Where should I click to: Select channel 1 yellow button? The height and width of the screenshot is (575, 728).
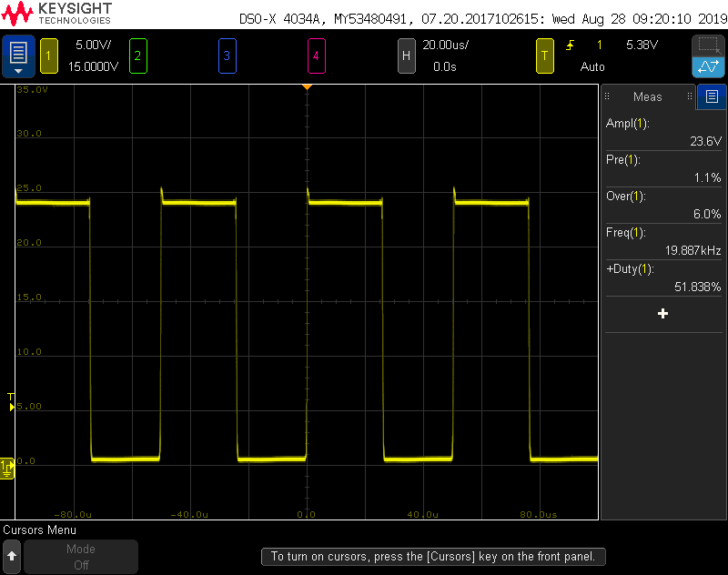[x=49, y=56]
